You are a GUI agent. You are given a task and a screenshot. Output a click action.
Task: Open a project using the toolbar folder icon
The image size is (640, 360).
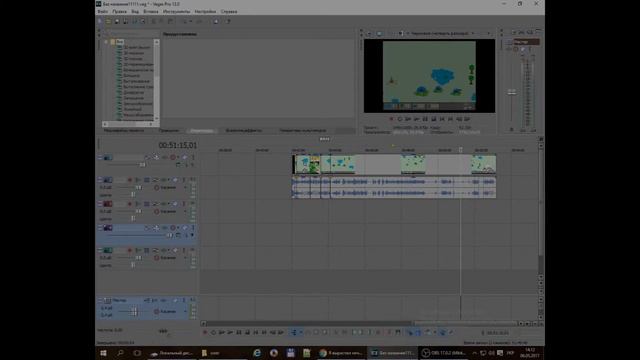click(108, 21)
